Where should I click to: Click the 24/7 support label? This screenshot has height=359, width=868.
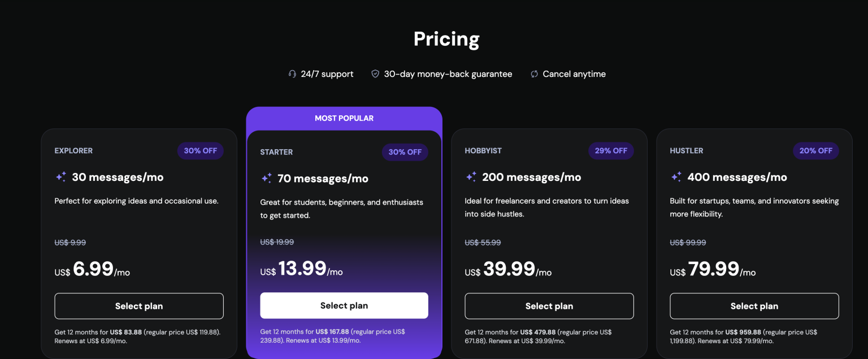tap(327, 73)
